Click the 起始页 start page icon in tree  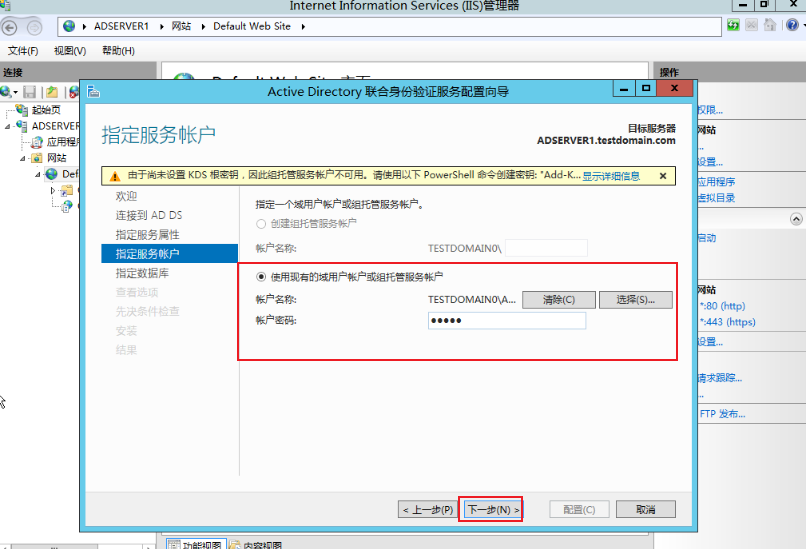[21, 109]
